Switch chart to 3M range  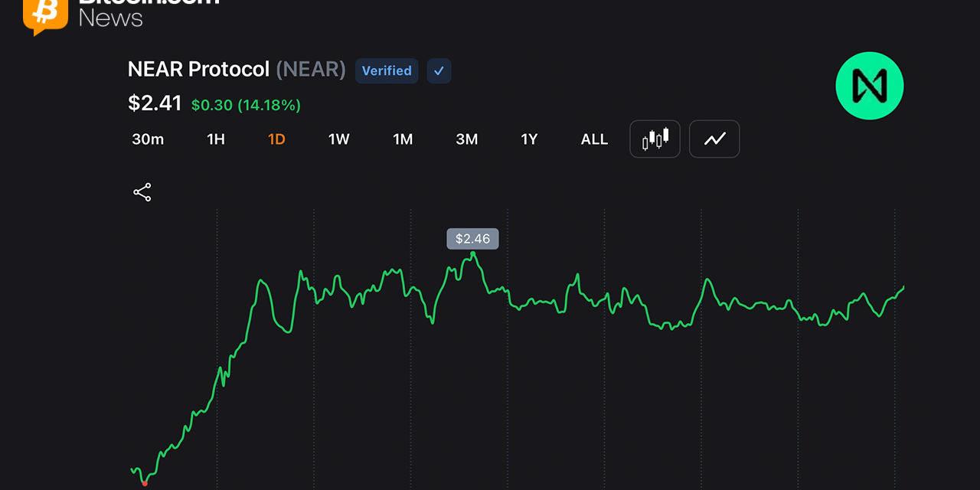467,139
